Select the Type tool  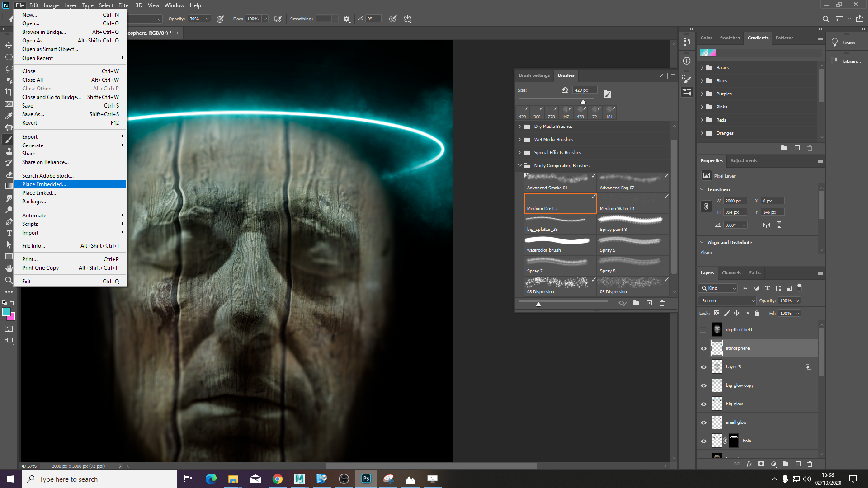click(x=9, y=233)
